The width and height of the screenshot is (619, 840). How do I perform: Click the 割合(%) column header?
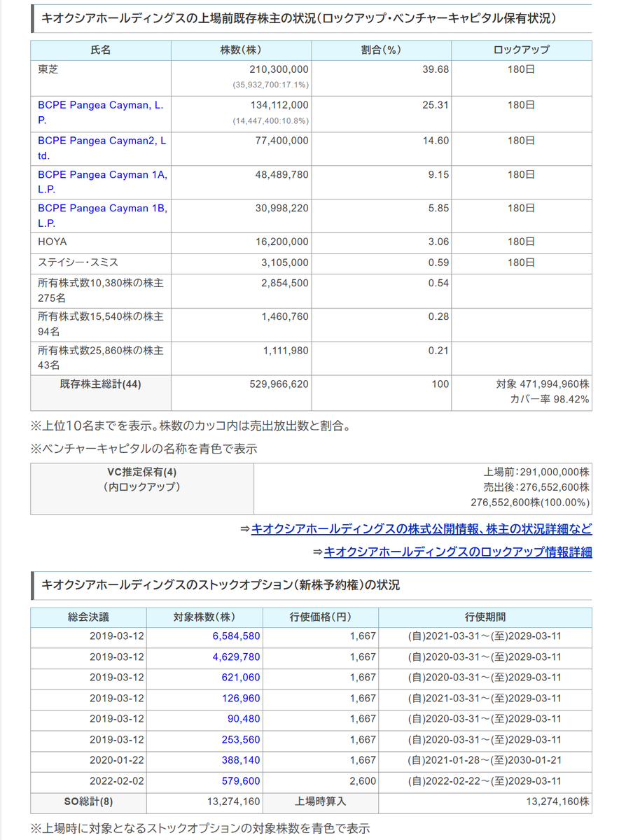[x=382, y=50]
